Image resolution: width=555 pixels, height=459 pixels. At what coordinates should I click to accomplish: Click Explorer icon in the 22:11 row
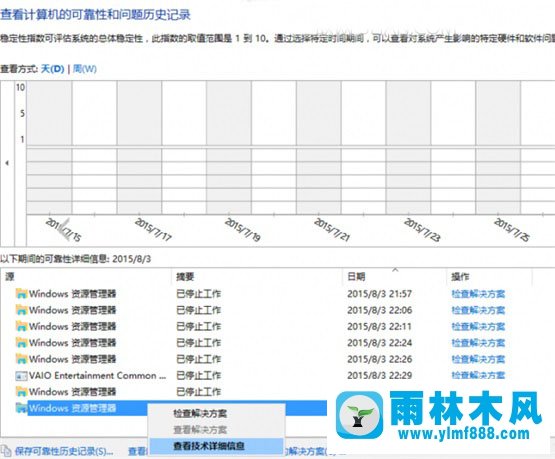tap(21, 326)
